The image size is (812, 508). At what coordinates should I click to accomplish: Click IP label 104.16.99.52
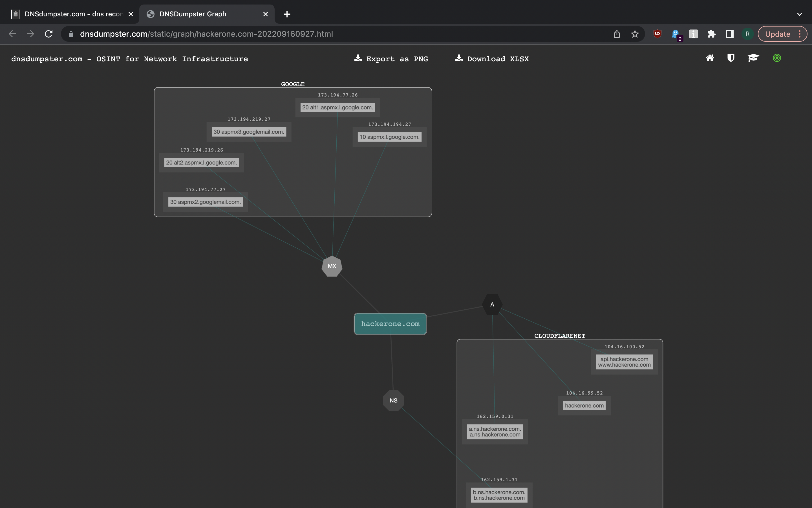pyautogui.click(x=584, y=393)
